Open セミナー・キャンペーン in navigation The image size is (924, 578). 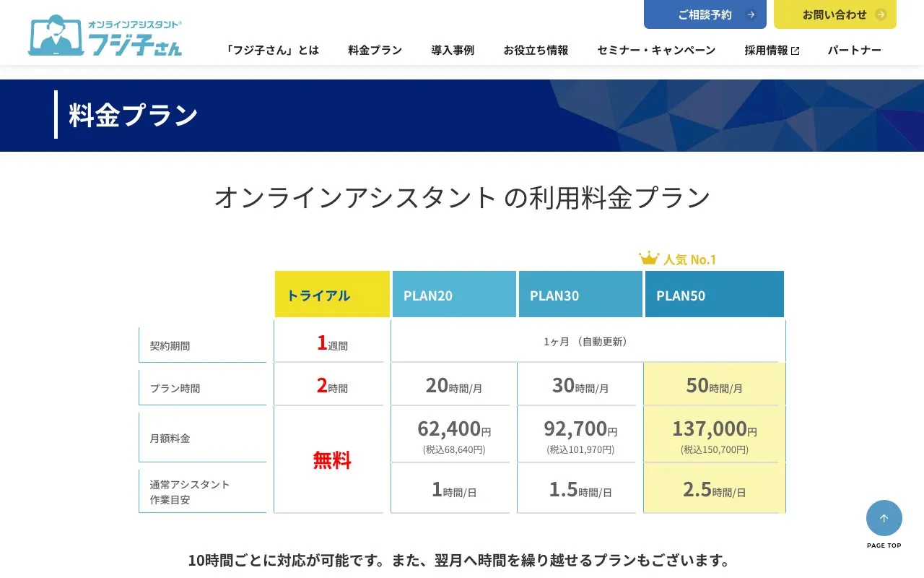[x=656, y=50]
